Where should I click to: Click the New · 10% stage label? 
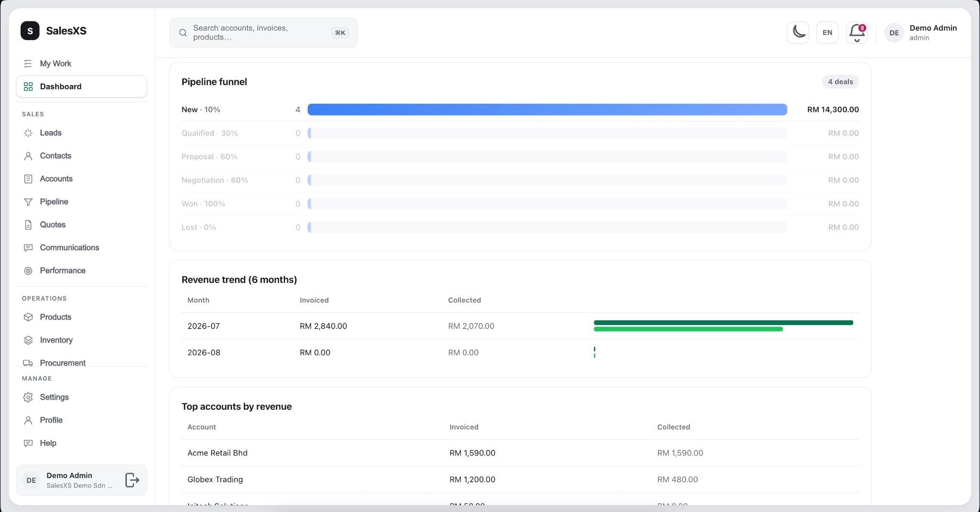click(201, 109)
